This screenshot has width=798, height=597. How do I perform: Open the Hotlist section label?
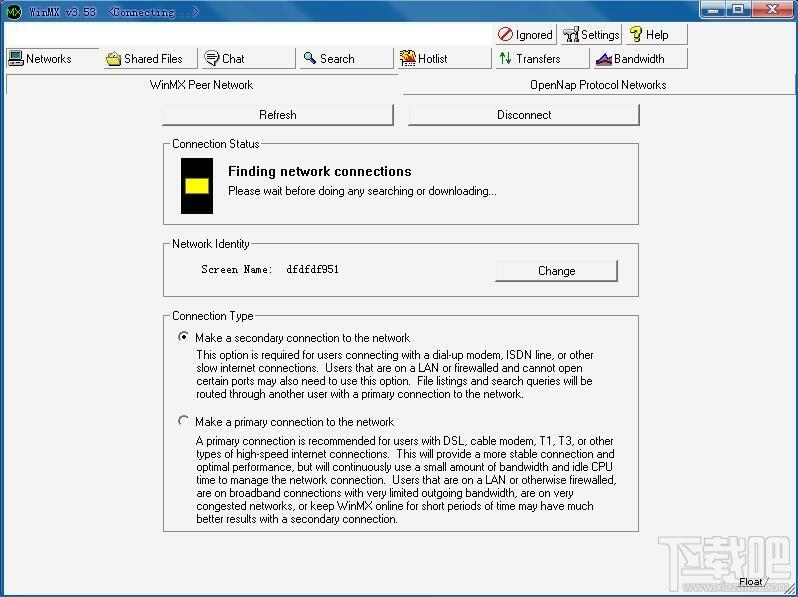433,59
